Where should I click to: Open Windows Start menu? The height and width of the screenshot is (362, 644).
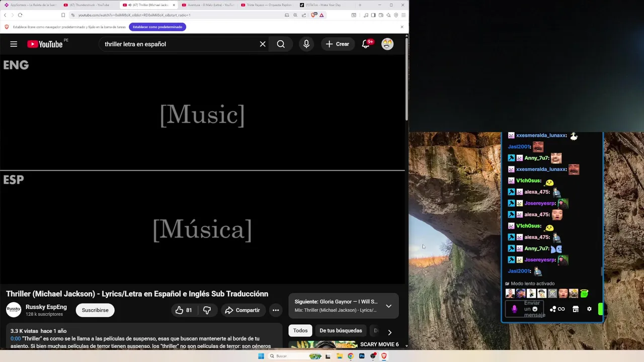tap(261, 356)
